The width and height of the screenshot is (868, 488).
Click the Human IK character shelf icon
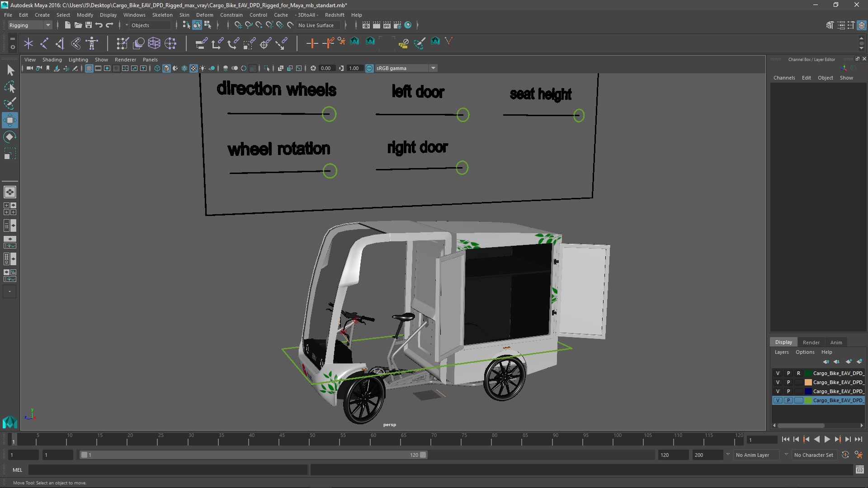tap(92, 43)
